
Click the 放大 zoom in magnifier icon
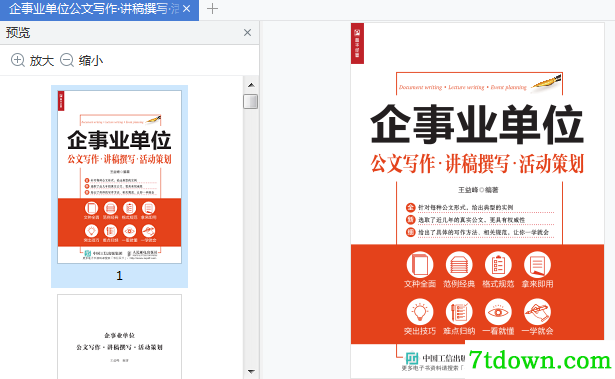coord(18,60)
